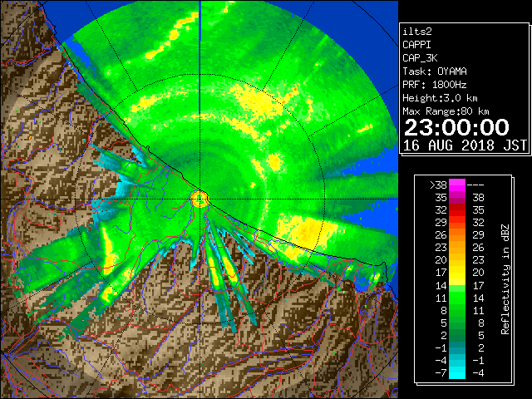Click the 'Height:3.0 km' text

tap(440, 98)
